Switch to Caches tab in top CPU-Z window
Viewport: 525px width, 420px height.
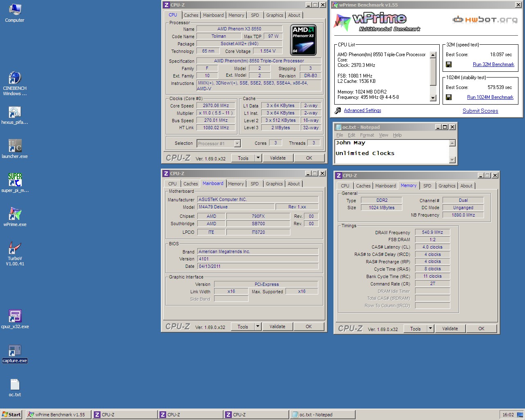point(191,15)
